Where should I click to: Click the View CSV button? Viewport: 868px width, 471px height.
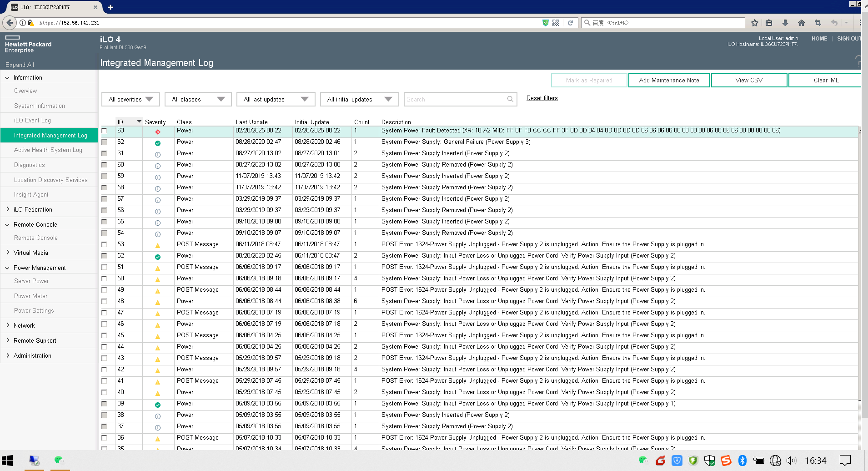pyautogui.click(x=749, y=80)
